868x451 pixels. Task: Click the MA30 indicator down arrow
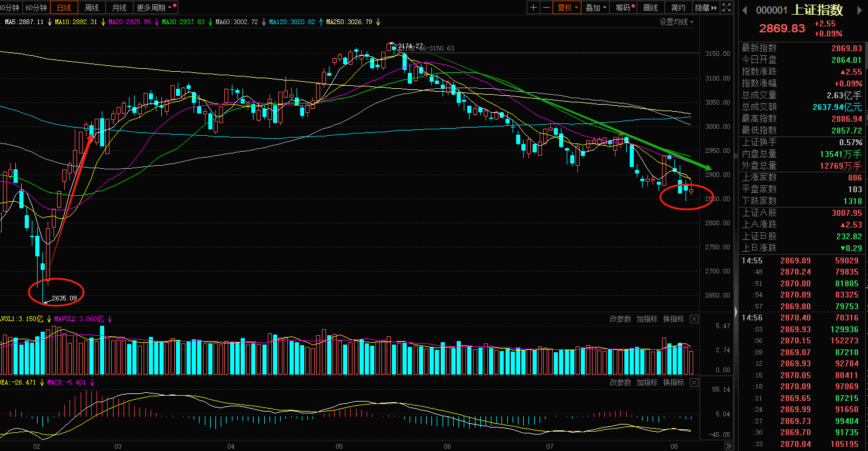(209, 22)
